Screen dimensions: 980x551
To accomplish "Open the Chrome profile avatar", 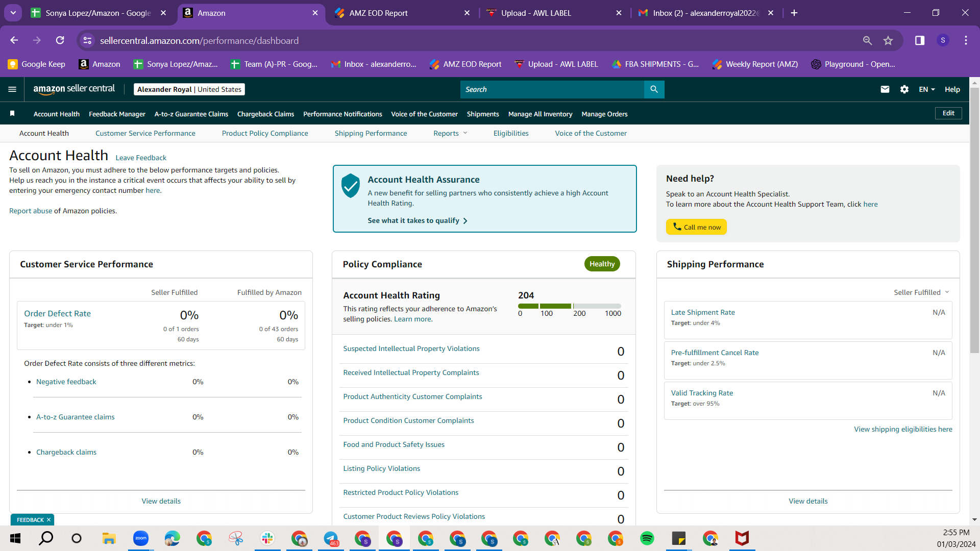I will 943,40.
